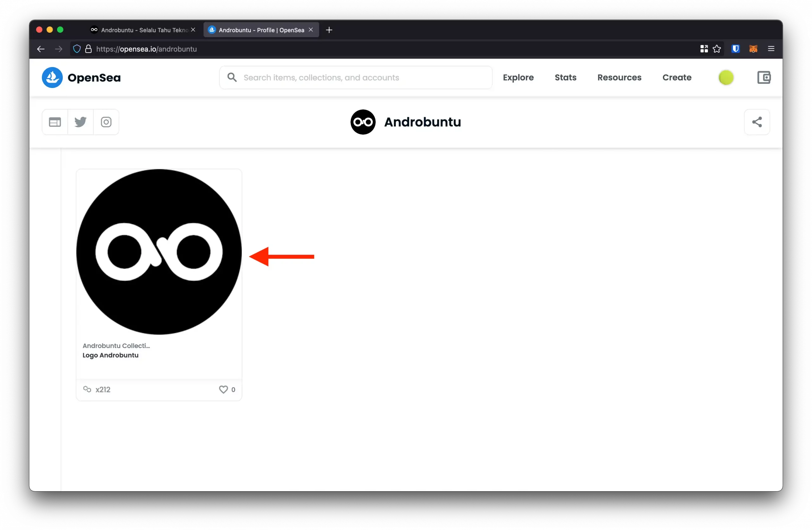The height and width of the screenshot is (530, 812).
Task: Favorite the Logo Androbuntu item heart
Action: click(223, 389)
